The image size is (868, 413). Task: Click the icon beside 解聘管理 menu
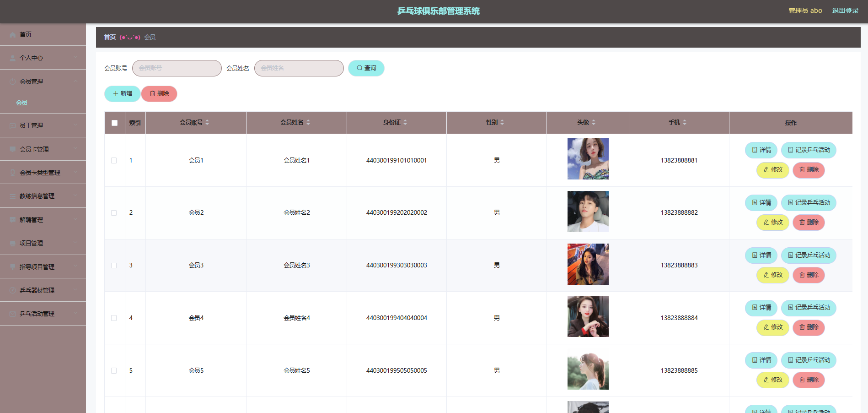coord(13,220)
